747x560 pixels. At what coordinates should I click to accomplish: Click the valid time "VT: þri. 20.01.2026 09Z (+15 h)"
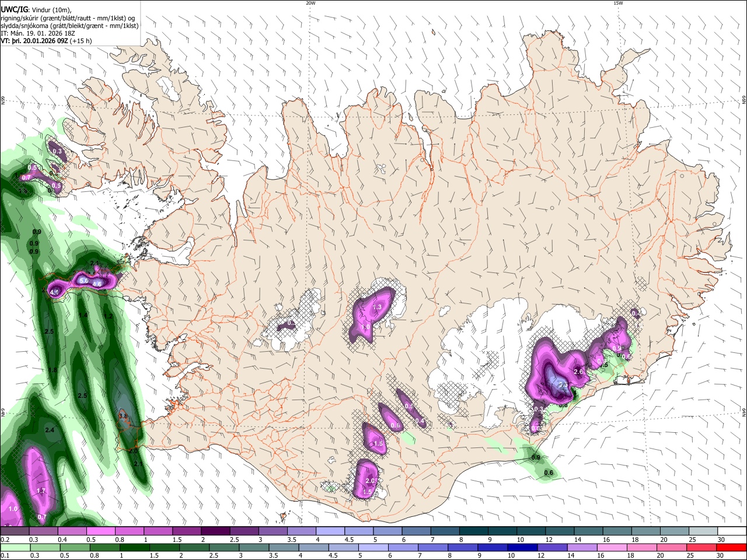46,41
